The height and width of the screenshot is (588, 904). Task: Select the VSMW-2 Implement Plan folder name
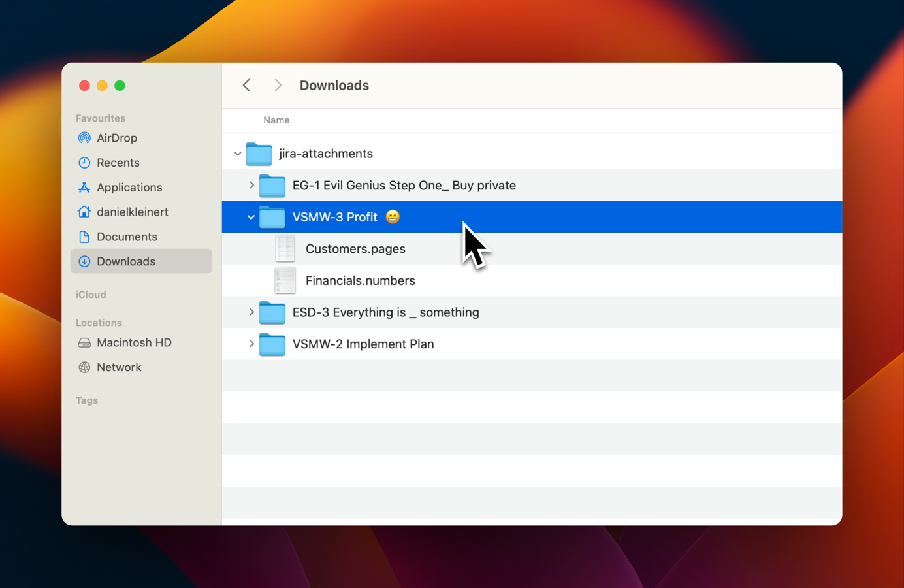(x=363, y=344)
